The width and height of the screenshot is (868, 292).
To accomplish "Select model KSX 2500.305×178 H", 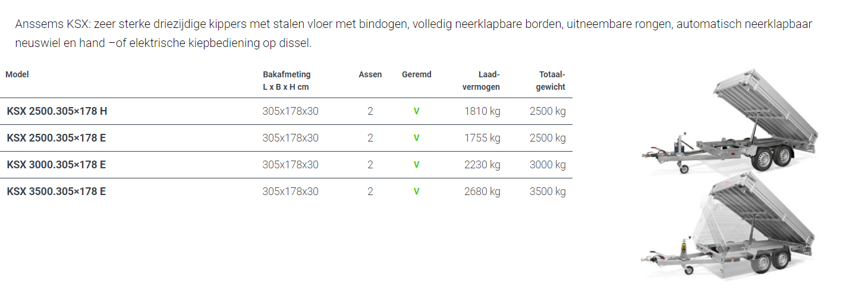I will coord(57,111).
